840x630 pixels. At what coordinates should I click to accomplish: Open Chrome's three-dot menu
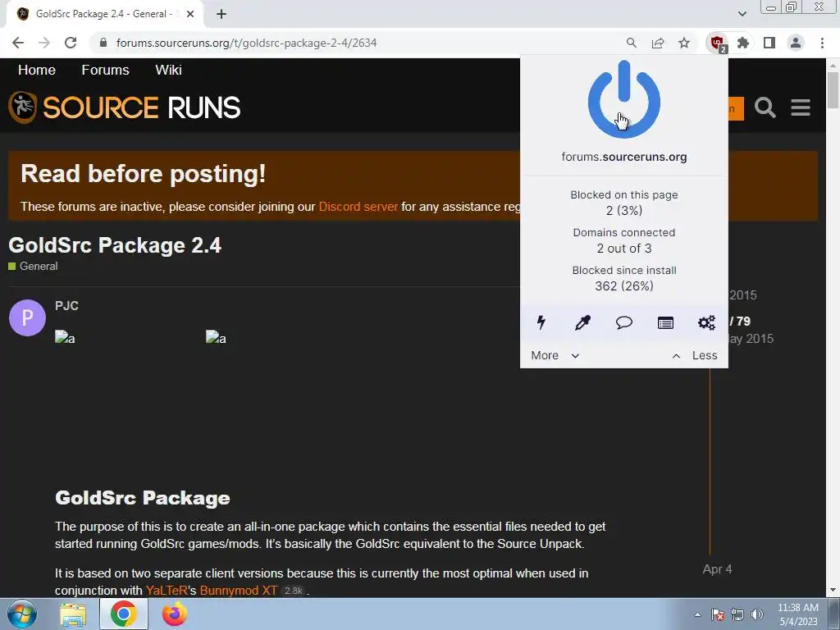click(822, 43)
